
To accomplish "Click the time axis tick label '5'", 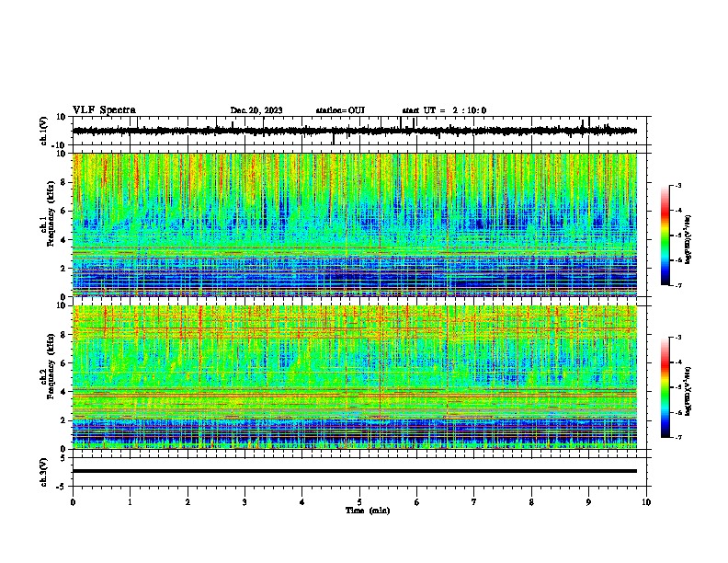I will 359,502.
